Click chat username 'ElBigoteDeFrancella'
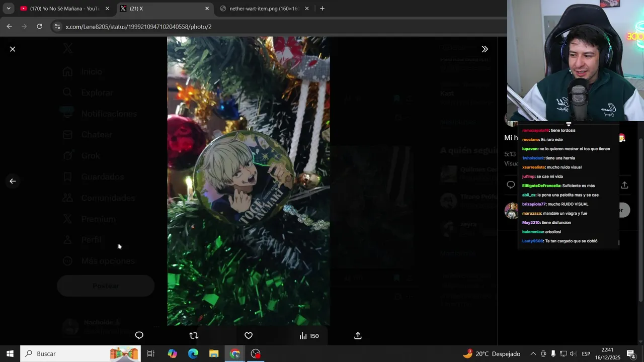The image size is (644, 362). 541,186
